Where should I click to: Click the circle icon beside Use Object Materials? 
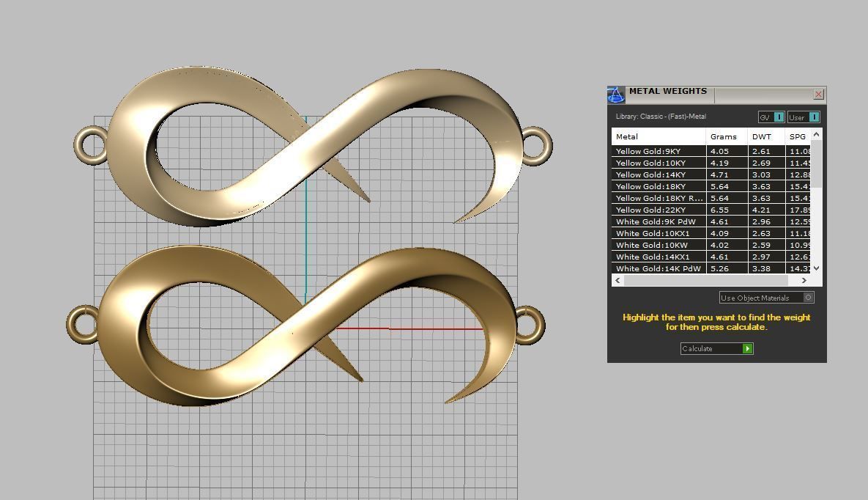[x=809, y=298]
